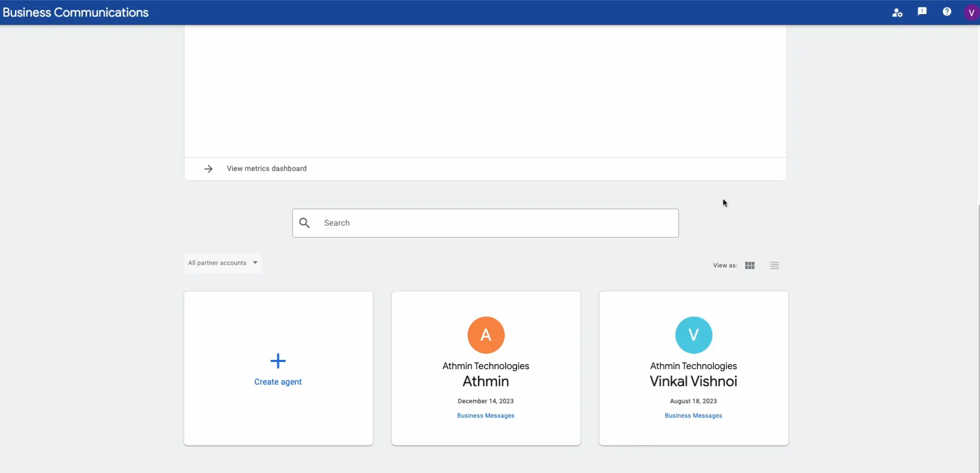Open partner account settings icon

[897, 12]
